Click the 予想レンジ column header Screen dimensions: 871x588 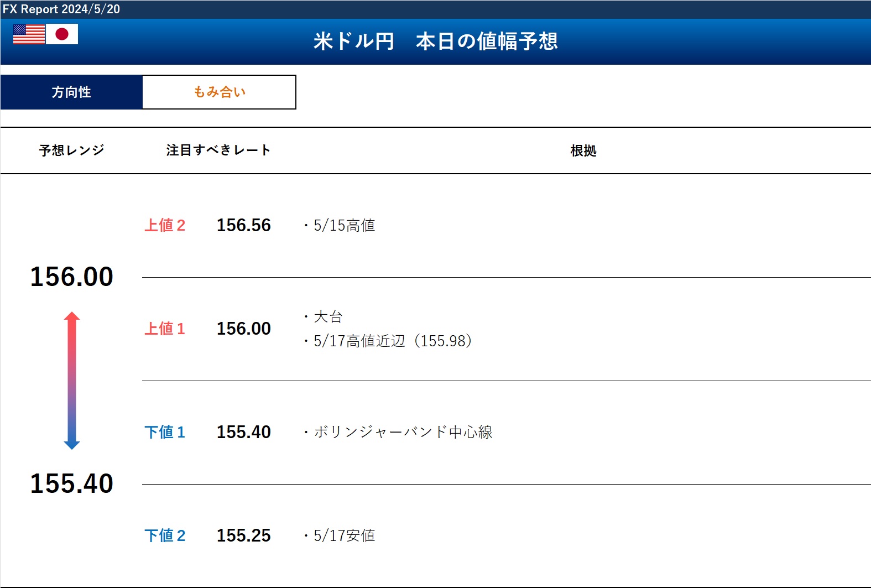pyautogui.click(x=72, y=150)
